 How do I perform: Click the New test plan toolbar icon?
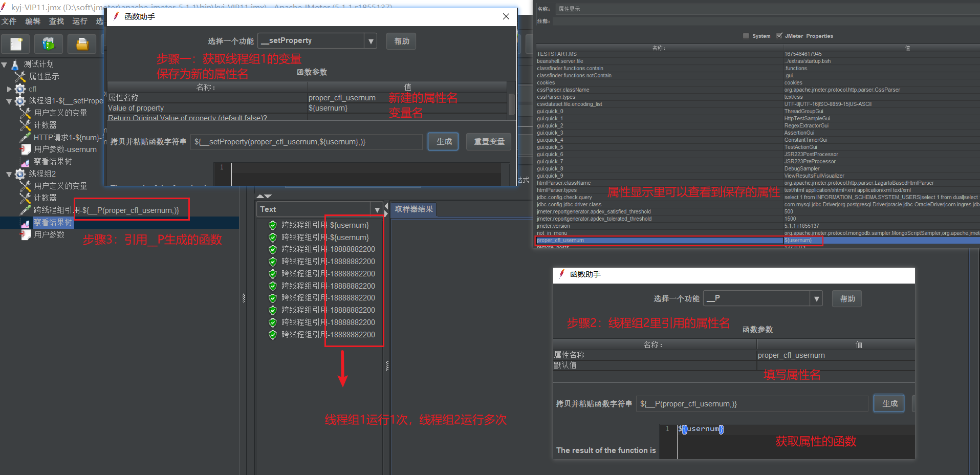pyautogui.click(x=16, y=44)
